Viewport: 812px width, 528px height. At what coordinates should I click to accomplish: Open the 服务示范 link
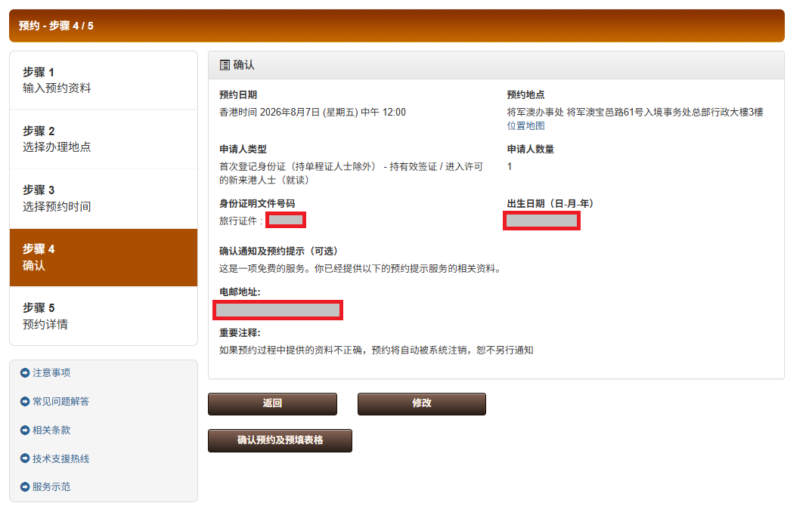(x=51, y=487)
